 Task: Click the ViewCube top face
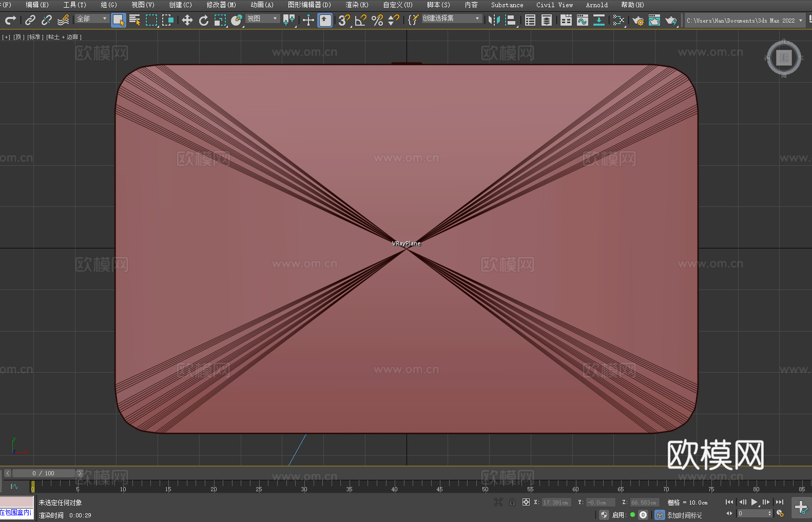click(x=784, y=58)
